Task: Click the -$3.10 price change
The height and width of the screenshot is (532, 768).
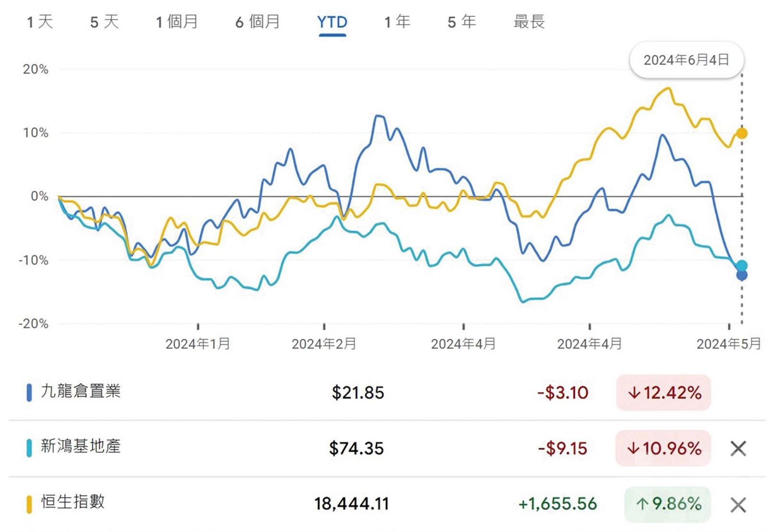Action: click(563, 393)
